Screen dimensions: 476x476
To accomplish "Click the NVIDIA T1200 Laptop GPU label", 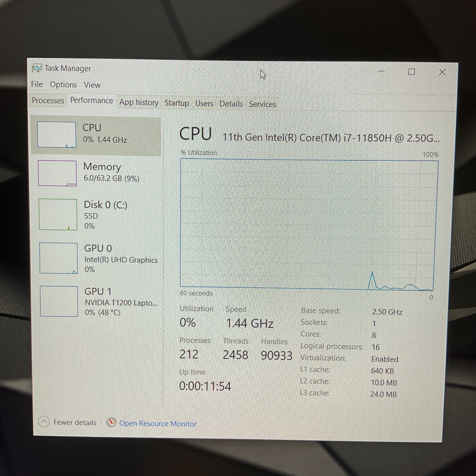I will point(121,303).
